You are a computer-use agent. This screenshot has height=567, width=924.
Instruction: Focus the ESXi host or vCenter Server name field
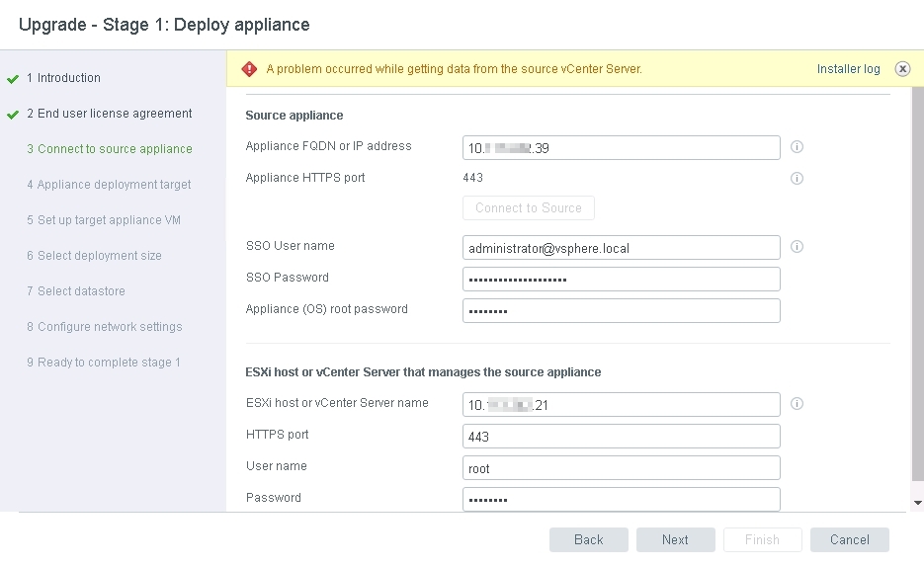coord(622,404)
